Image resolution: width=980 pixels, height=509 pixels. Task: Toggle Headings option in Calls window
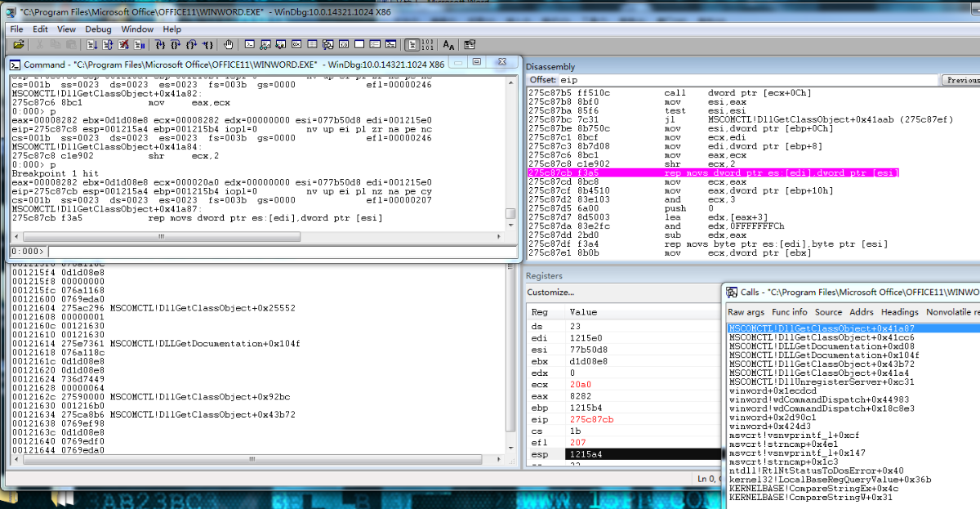900,312
